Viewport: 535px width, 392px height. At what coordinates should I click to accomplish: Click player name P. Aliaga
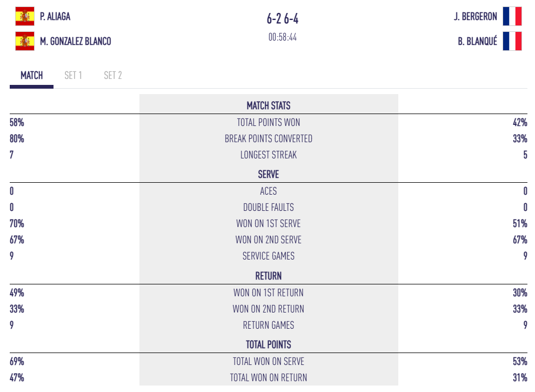55,17
